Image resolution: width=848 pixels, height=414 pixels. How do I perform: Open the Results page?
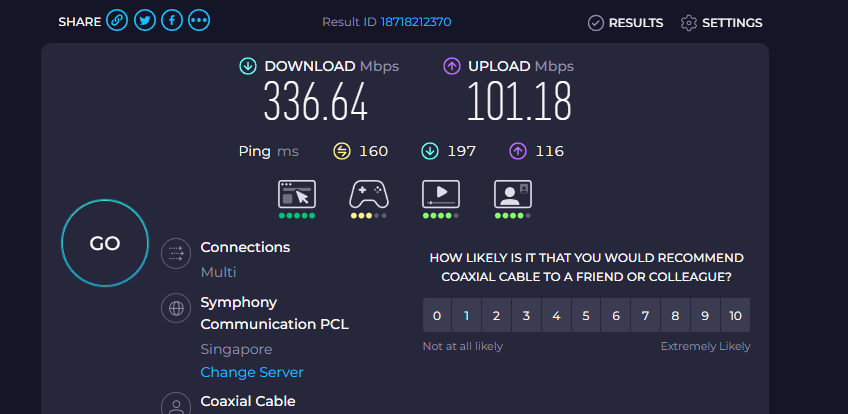626,23
